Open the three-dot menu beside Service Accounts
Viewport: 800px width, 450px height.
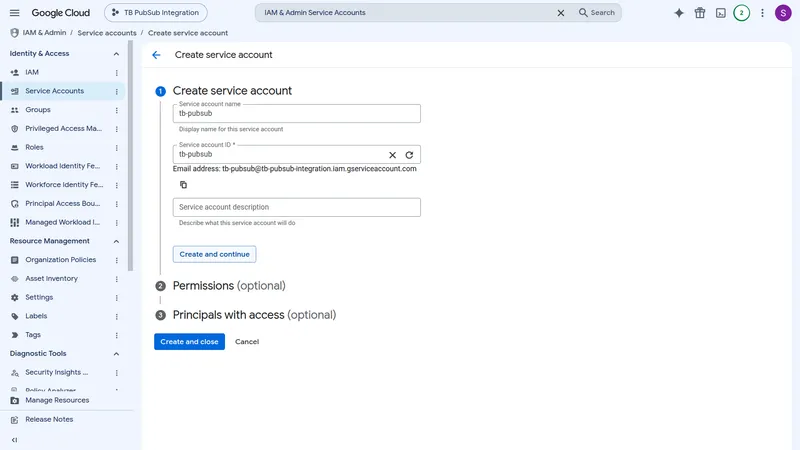116,91
